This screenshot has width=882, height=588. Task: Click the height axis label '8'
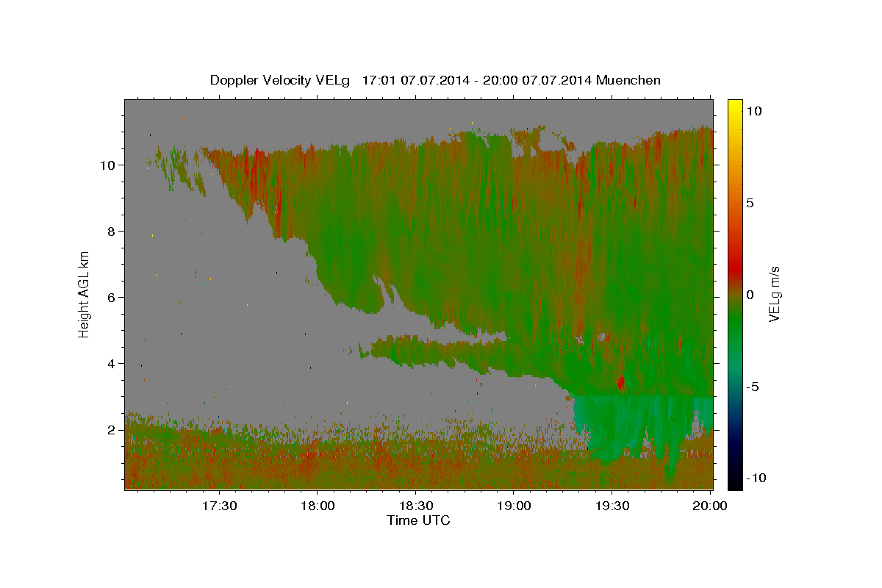tap(111, 232)
